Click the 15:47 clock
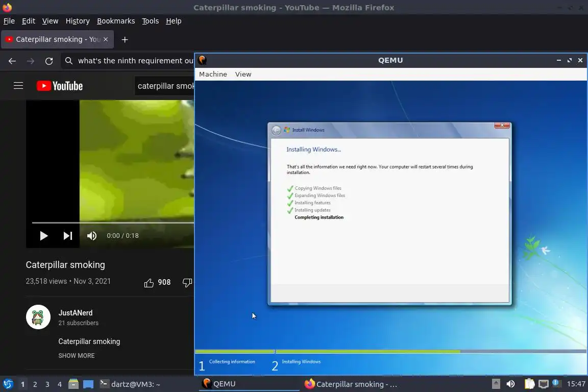 (576, 384)
